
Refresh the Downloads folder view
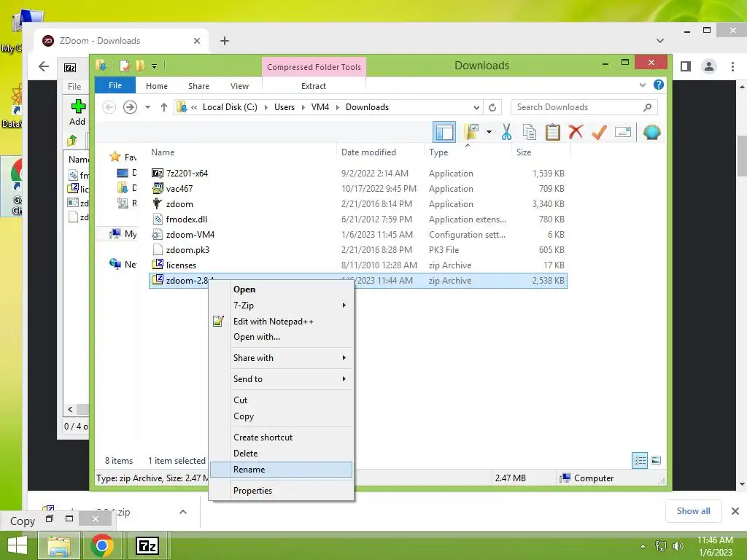coord(492,108)
